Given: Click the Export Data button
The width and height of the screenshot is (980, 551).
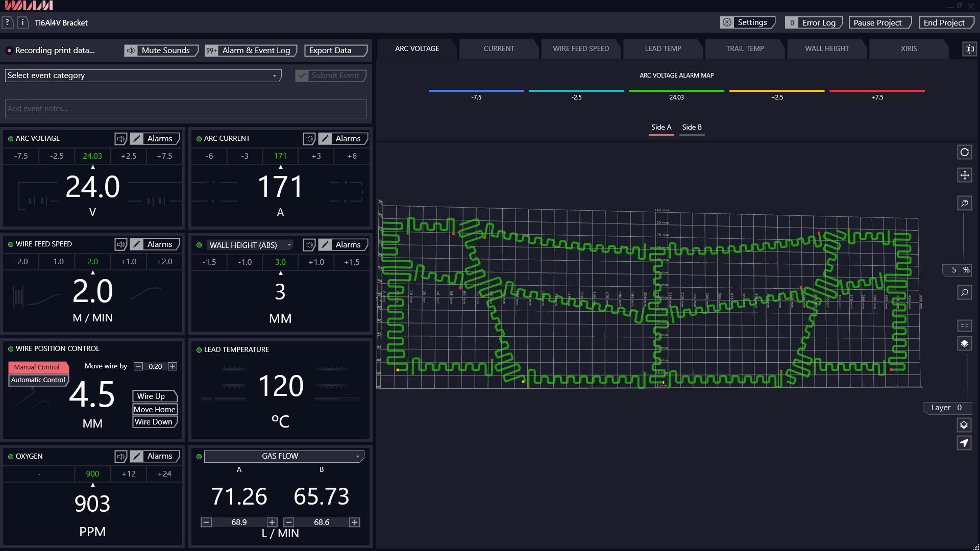Looking at the screenshot, I should [335, 51].
